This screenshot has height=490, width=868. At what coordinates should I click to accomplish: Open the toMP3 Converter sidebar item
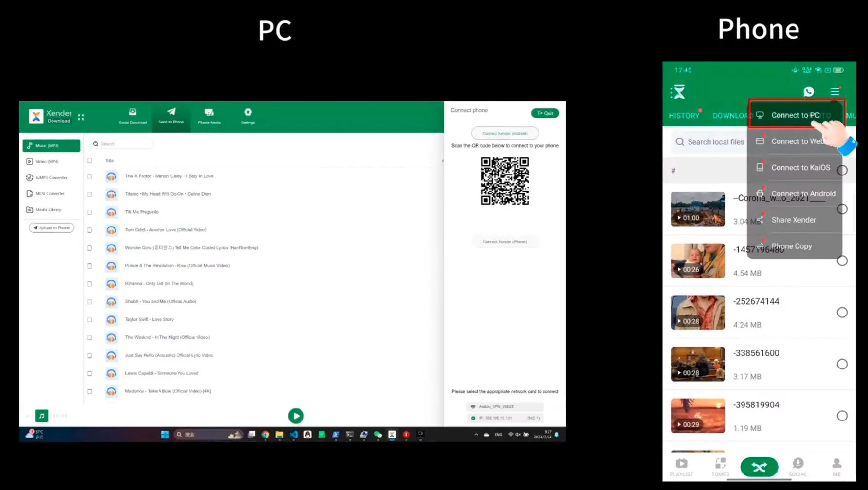point(47,177)
